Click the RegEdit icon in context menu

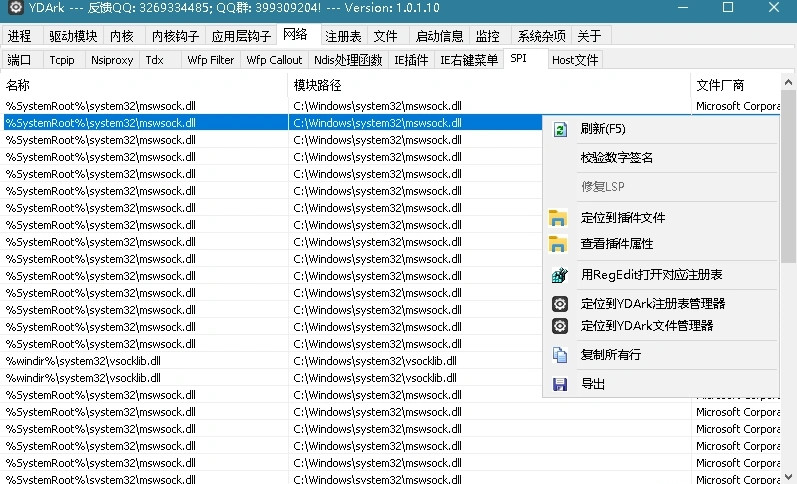[x=560, y=275]
